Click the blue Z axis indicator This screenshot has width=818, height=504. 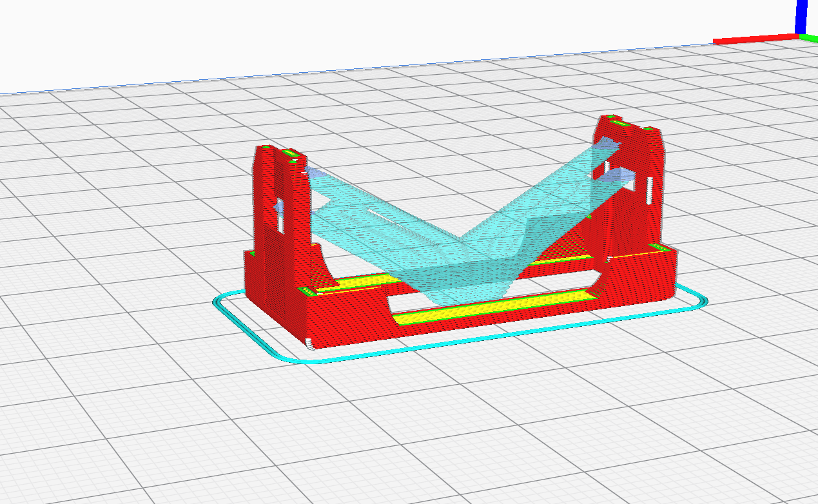point(801,16)
